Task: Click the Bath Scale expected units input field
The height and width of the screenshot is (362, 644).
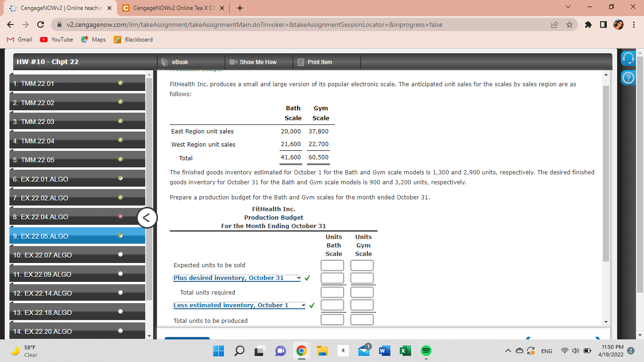Action: 332,265
